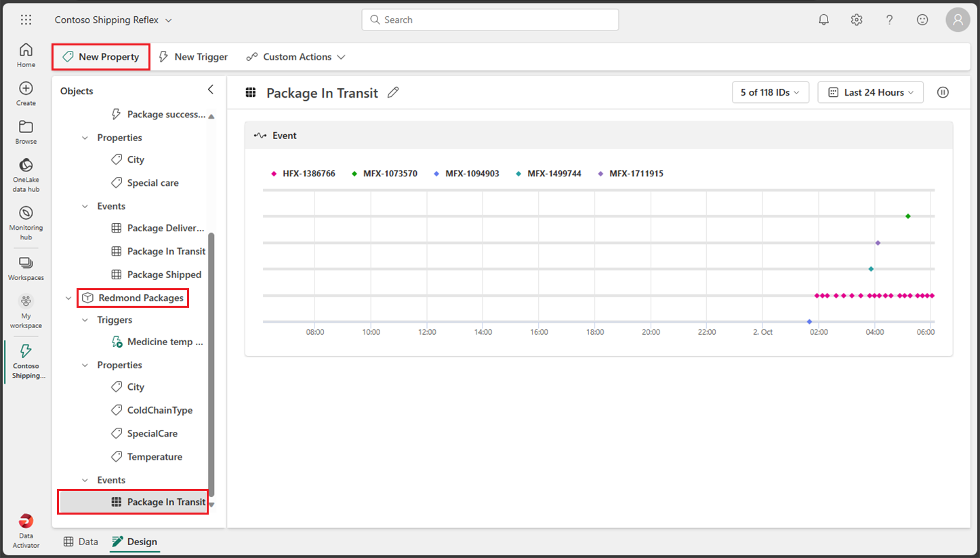Switch to the Data tab
Viewport: 980px width, 558px height.
[81, 541]
